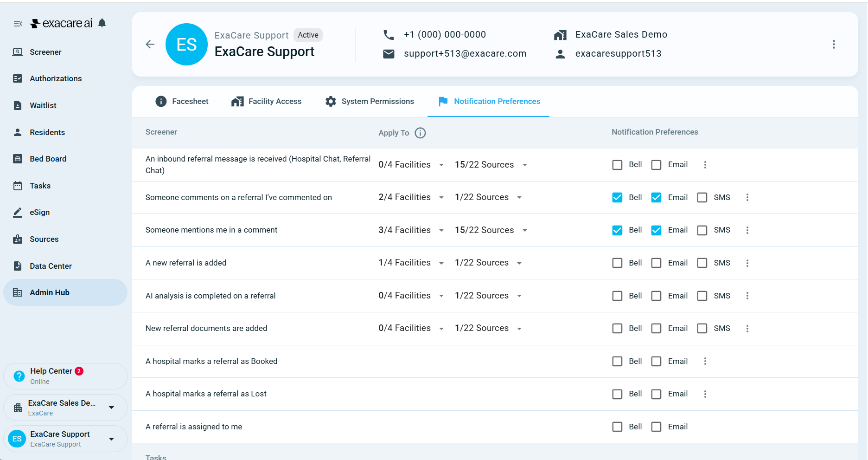Viewport: 868px width, 460px height.
Task: Go back with the arrow icon
Action: (x=150, y=45)
